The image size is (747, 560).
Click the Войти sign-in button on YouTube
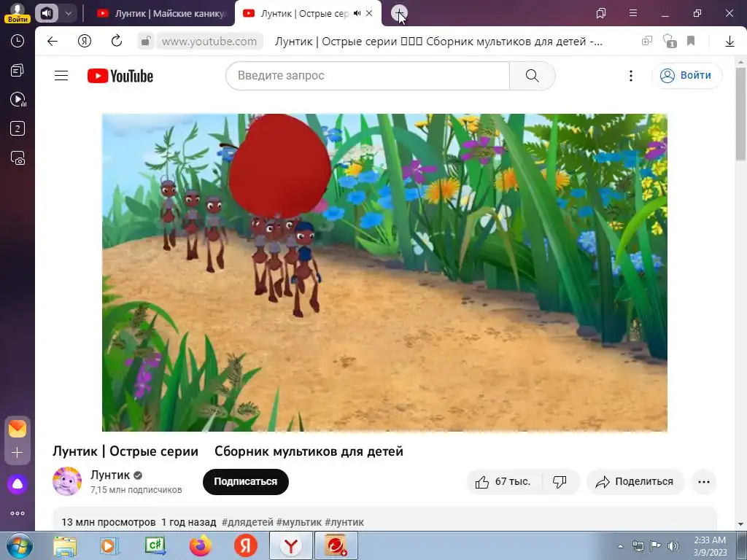[686, 76]
